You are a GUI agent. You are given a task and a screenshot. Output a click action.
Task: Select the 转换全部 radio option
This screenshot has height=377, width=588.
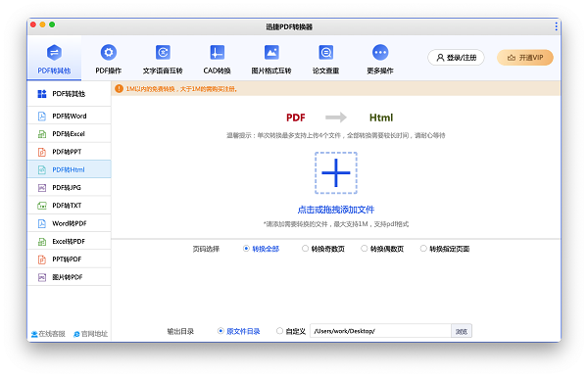[x=261, y=249]
